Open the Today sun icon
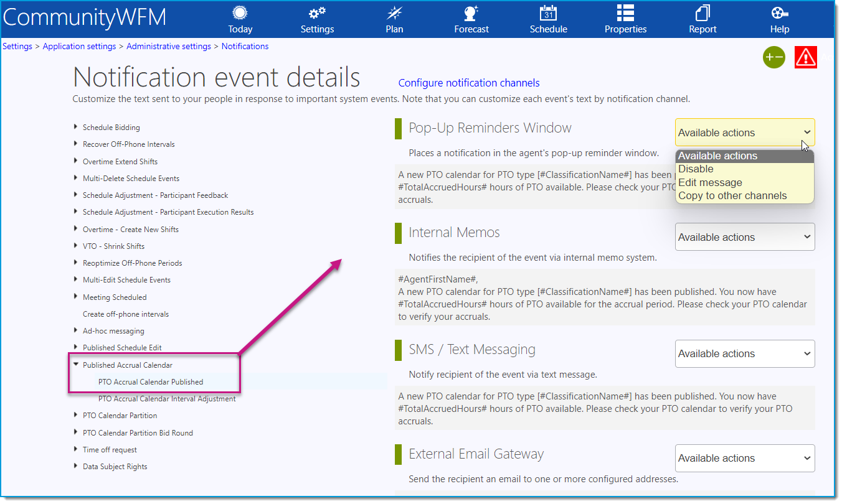This screenshot has width=842, height=504. (x=240, y=13)
